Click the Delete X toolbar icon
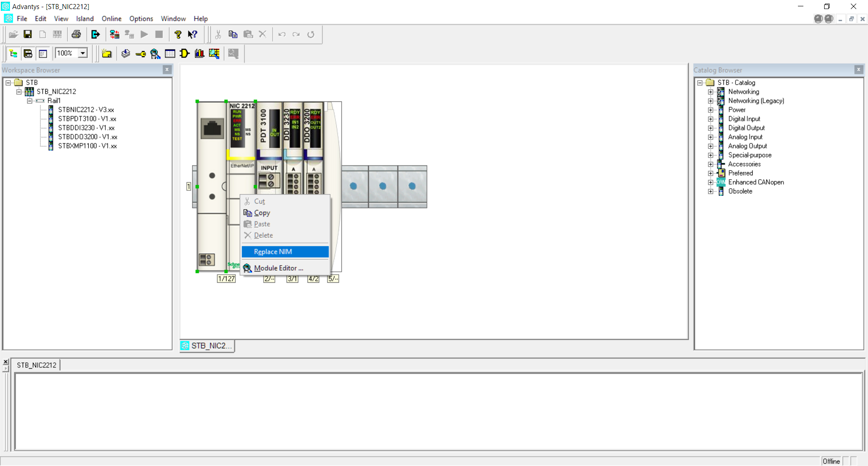The image size is (868, 466). click(x=263, y=34)
